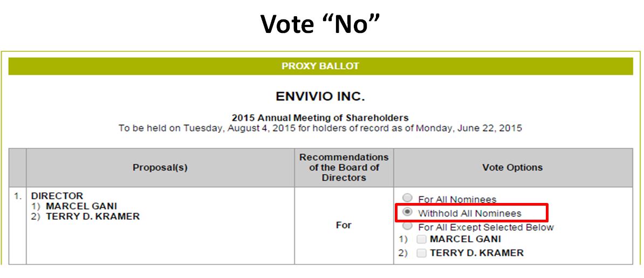This screenshot has width=644, height=278.
Task: Click the meeting date and record date line
Action: point(320,128)
